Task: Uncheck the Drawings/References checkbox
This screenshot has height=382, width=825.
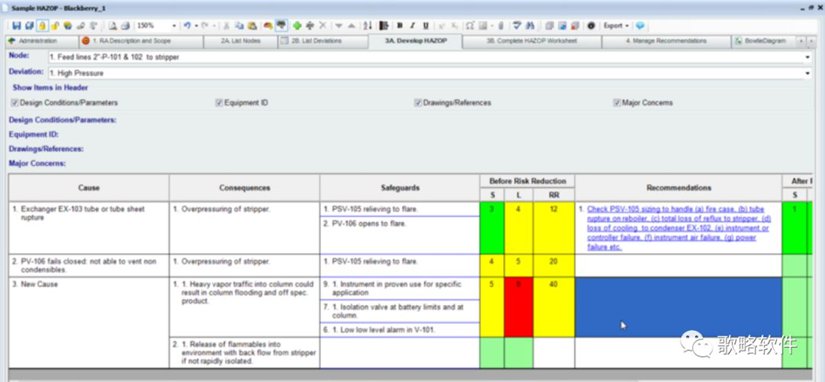Action: [x=418, y=103]
